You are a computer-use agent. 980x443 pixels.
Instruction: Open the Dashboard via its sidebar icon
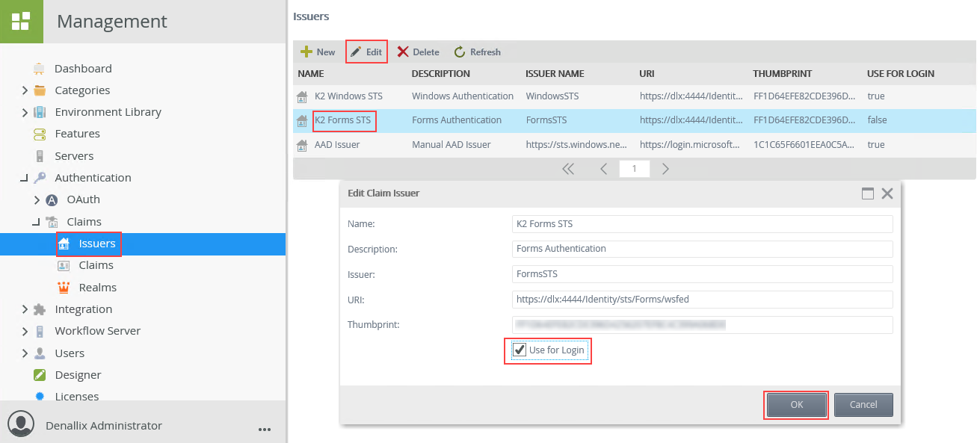click(40, 68)
